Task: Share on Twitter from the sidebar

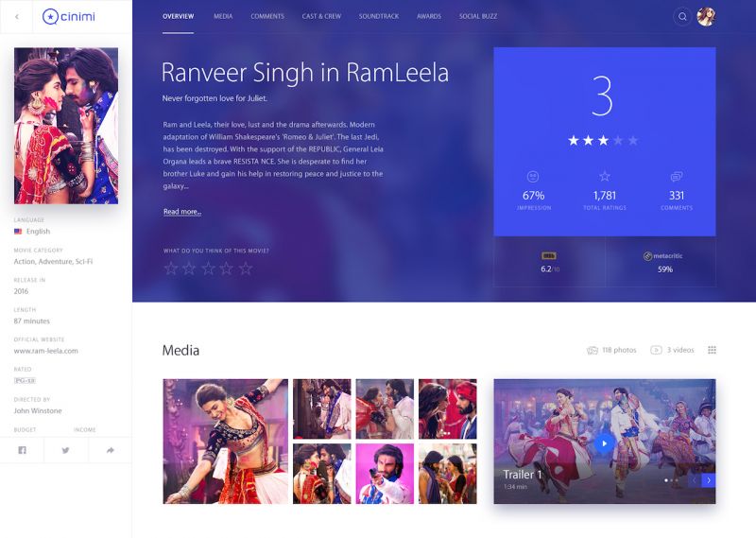Action: pos(65,450)
